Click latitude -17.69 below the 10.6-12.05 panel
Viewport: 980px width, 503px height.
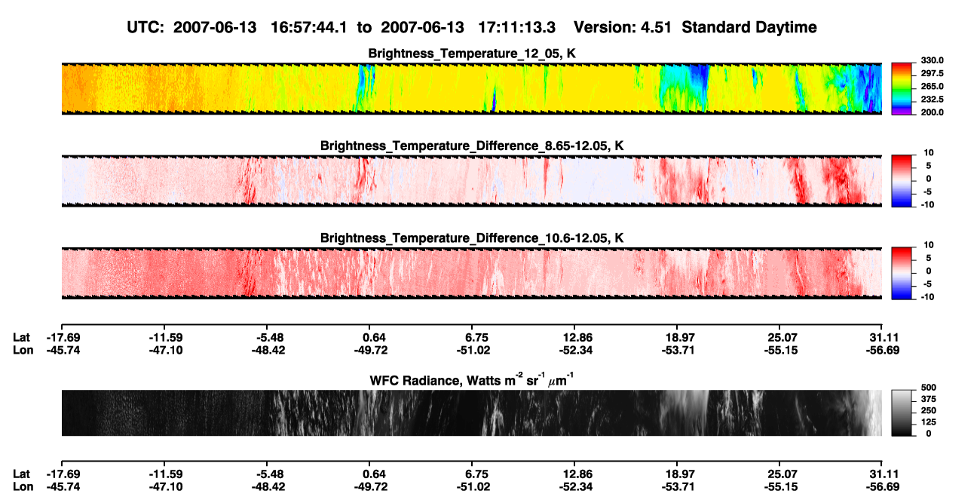(x=63, y=338)
